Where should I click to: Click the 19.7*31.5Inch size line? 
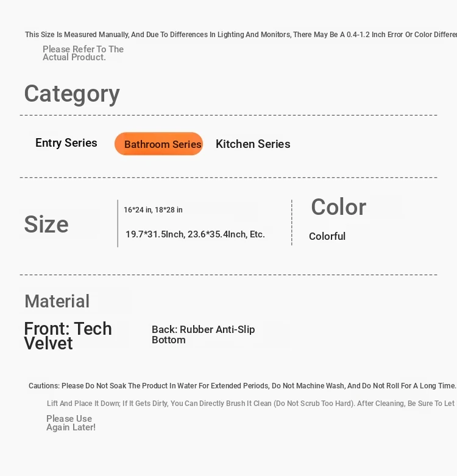(x=196, y=234)
